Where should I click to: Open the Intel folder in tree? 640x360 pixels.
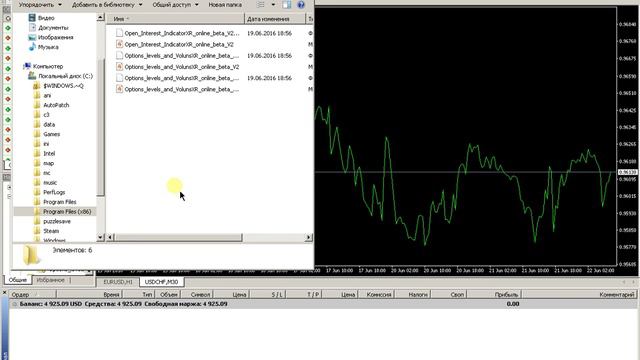pos(49,154)
